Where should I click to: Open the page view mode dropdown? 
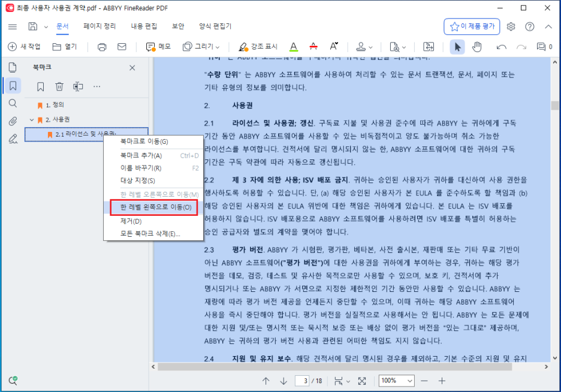[342, 381]
